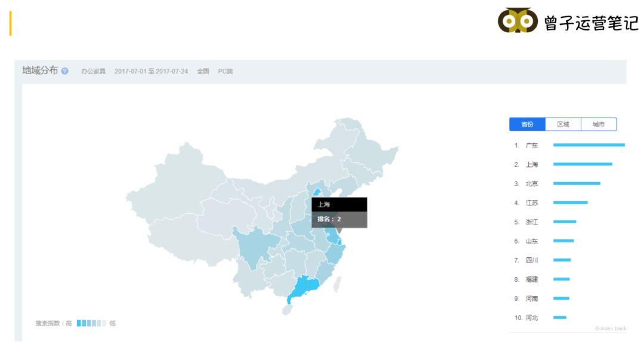Click the 山东 ranking row label
The width and height of the screenshot is (644, 363).
click(531, 241)
